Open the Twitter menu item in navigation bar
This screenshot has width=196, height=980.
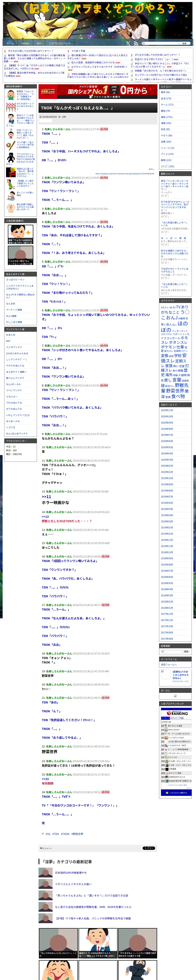point(25,43)
